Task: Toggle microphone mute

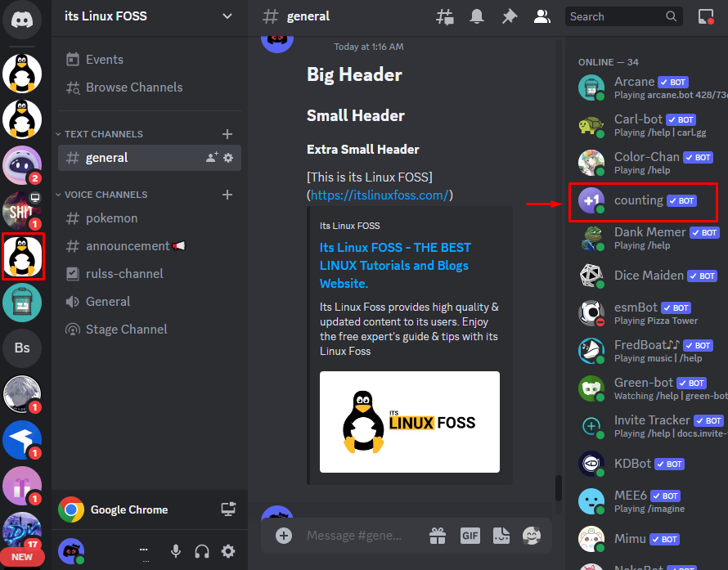Action: [176, 551]
